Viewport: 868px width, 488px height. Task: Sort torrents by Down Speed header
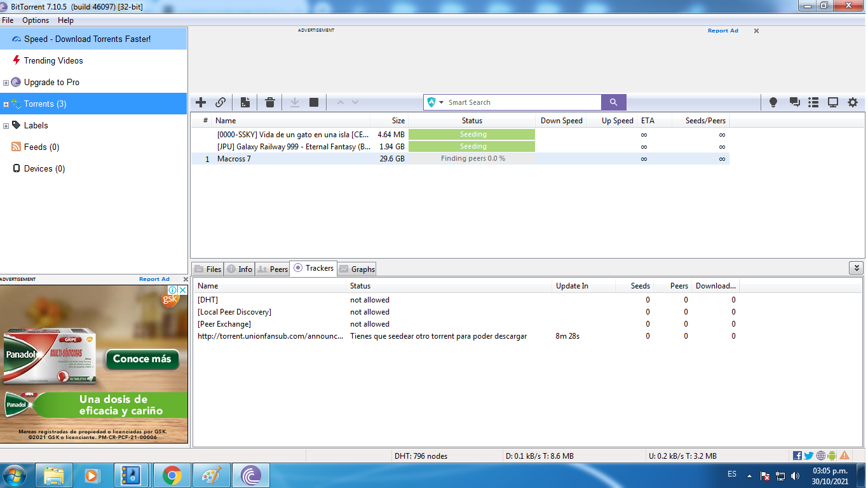[x=561, y=121]
